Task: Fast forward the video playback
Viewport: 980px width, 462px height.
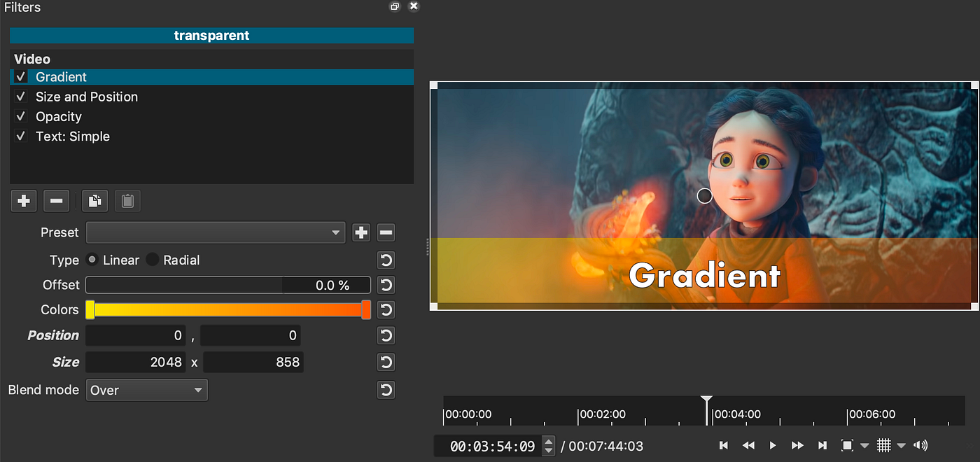Action: click(x=797, y=445)
